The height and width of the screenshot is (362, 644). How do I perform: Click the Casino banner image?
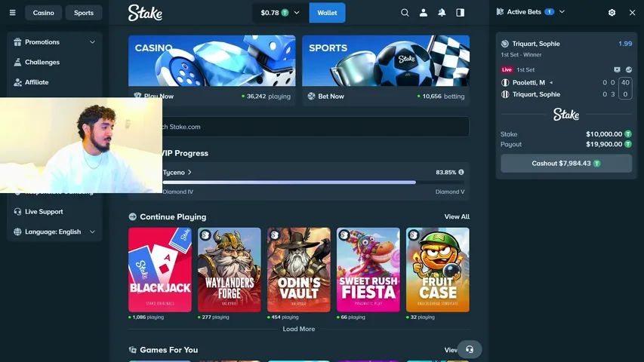(x=212, y=61)
